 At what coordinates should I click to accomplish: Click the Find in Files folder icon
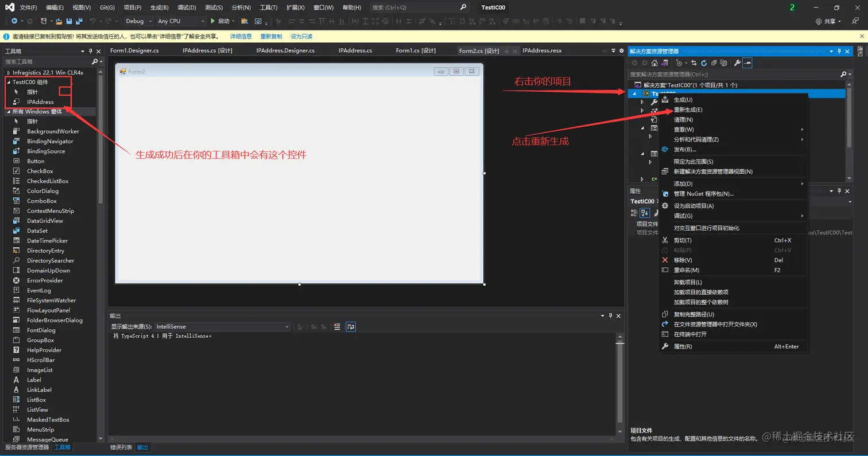pyautogui.click(x=244, y=21)
